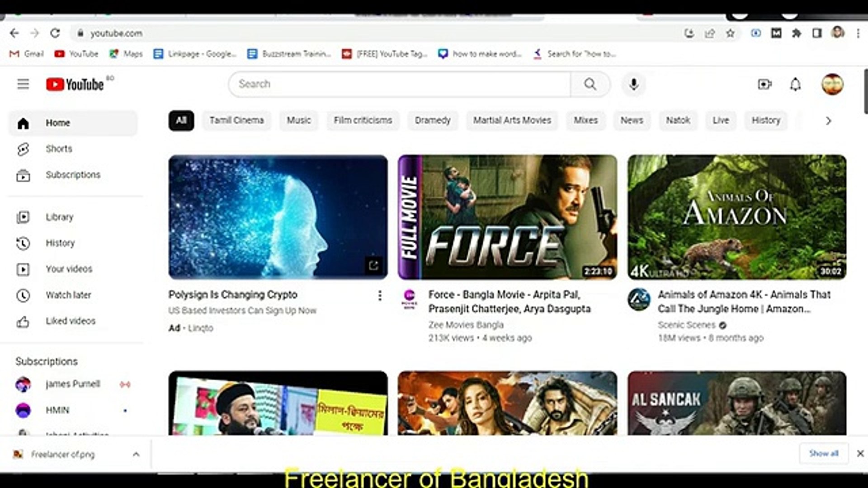Open Subscriptions from the sidebar
Viewport: 868px width, 488px height.
coord(72,175)
